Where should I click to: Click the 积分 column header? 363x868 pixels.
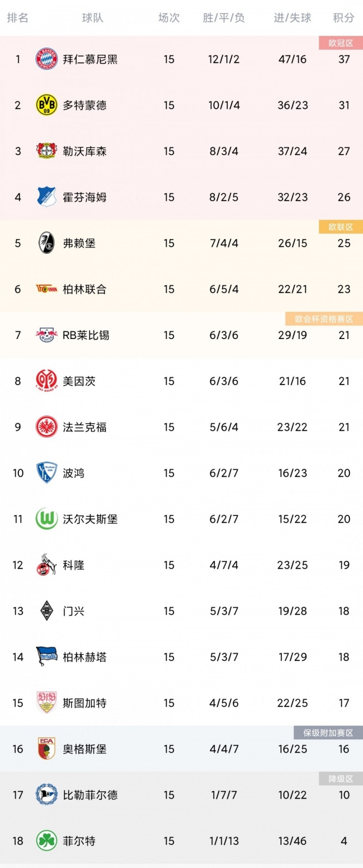(x=344, y=18)
